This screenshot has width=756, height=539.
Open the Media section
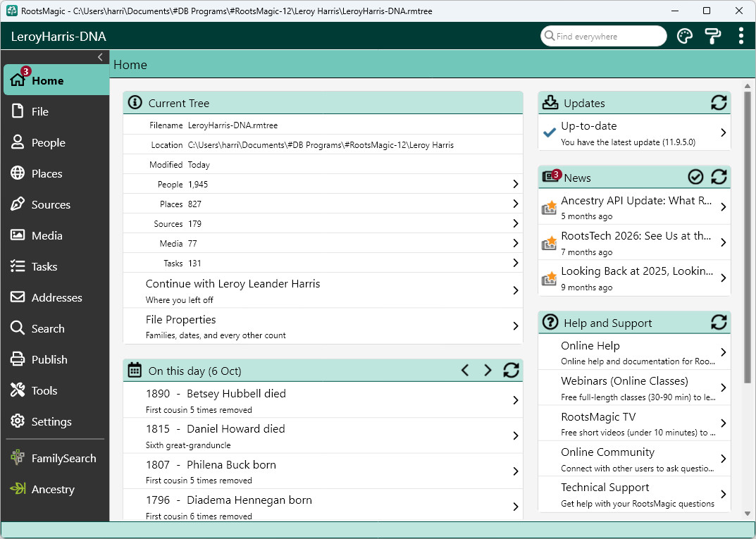pyautogui.click(x=56, y=236)
